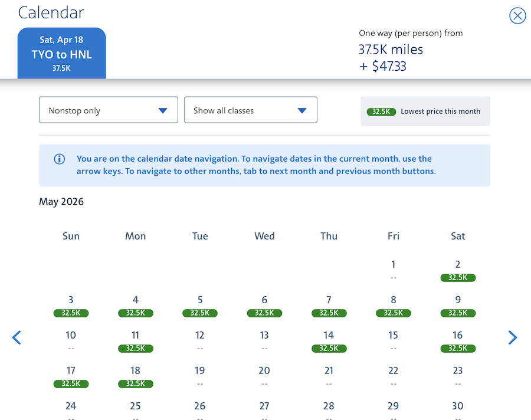Select May 2 with 32.5K fare
Image resolution: width=531 pixels, height=420 pixels.
pos(458,270)
